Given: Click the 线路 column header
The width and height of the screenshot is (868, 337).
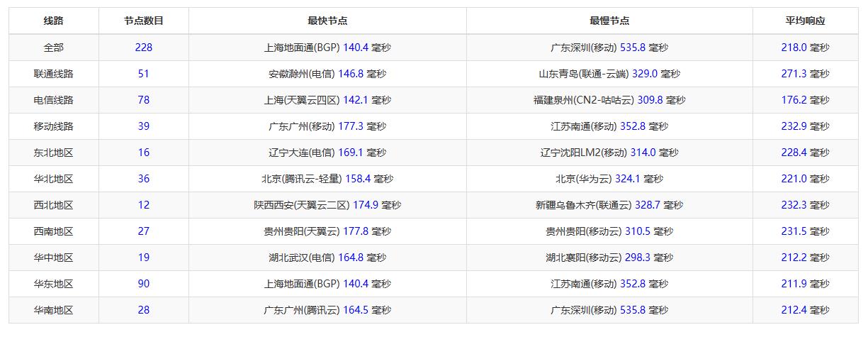Looking at the screenshot, I should tap(53, 21).
